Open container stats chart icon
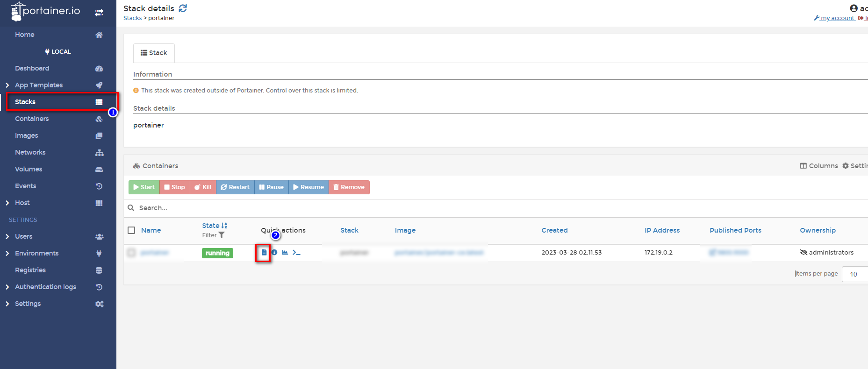 coord(285,252)
